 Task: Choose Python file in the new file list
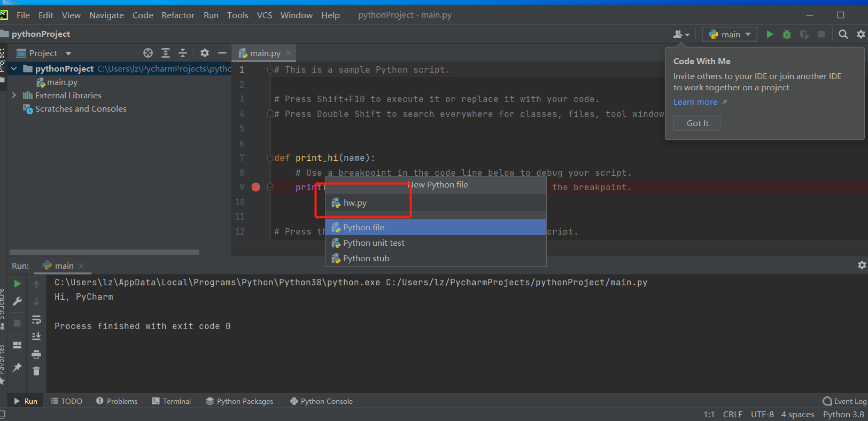[x=436, y=227]
